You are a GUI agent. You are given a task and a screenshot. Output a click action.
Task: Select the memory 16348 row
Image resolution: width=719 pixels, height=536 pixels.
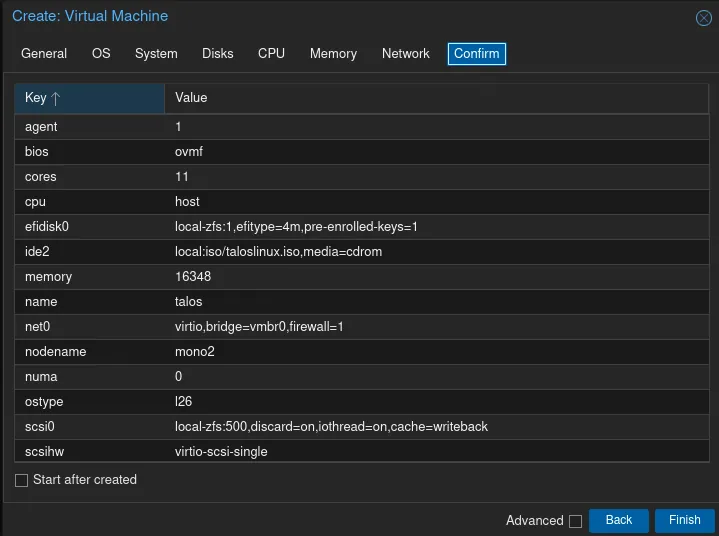click(x=300, y=277)
